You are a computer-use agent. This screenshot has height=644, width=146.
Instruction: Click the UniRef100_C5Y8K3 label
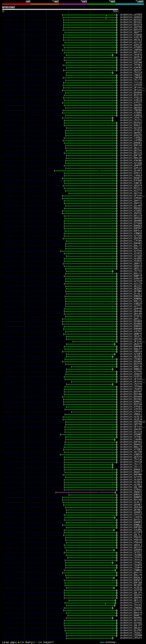131,65
